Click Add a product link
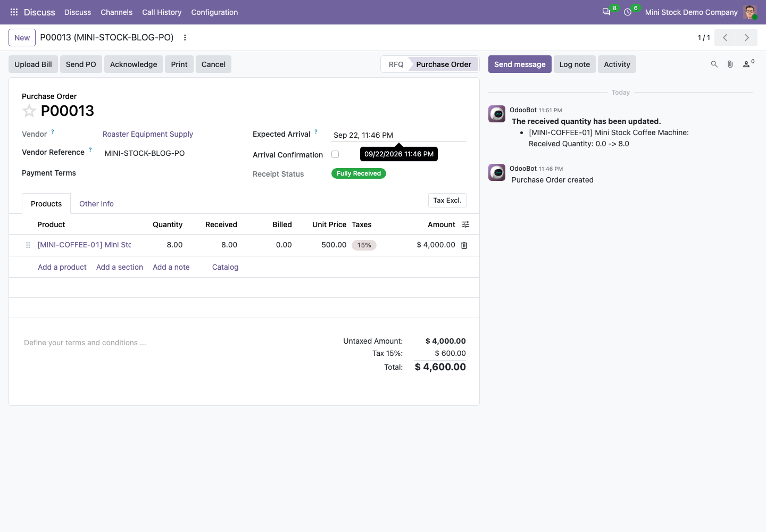The width and height of the screenshot is (766, 532). [62, 267]
